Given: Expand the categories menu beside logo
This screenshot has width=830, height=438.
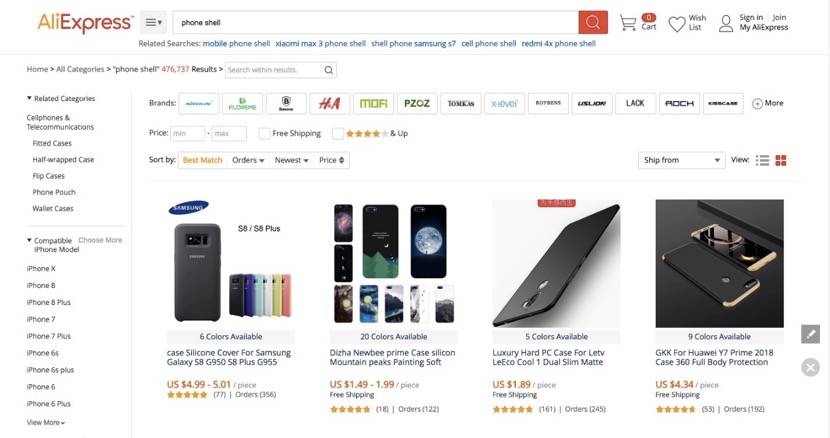Looking at the screenshot, I should point(154,22).
